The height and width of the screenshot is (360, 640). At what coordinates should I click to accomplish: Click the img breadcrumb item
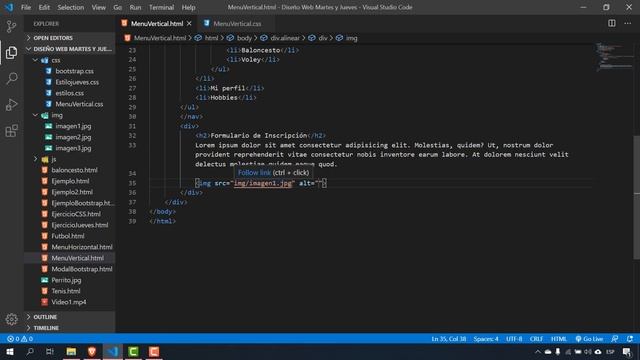(x=351, y=38)
